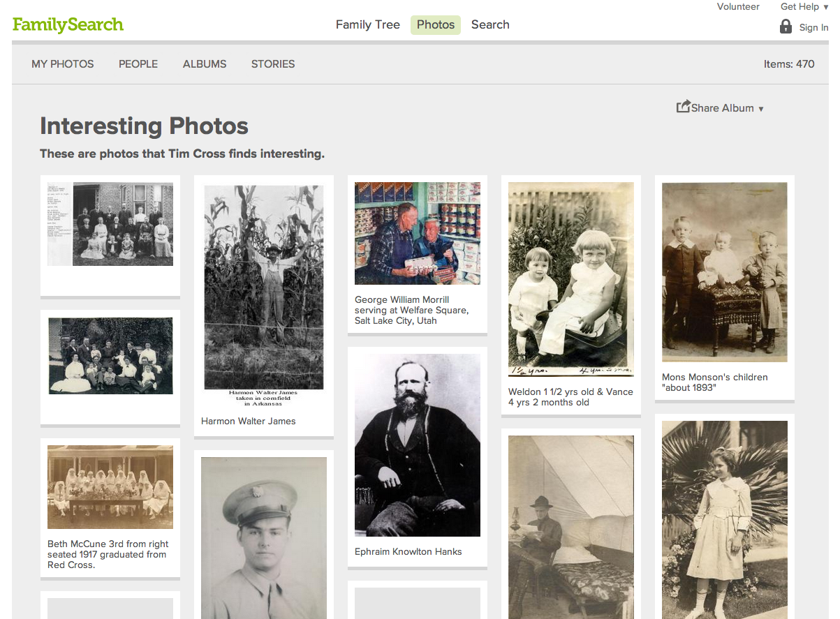Switch to the People section
The height and width of the screenshot is (619, 840).
click(x=138, y=64)
